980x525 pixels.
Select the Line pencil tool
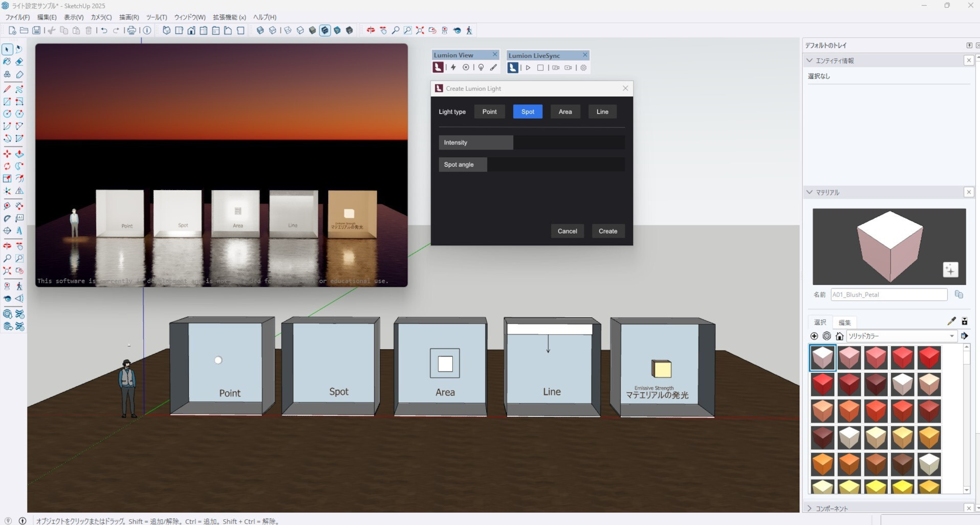[x=7, y=89]
